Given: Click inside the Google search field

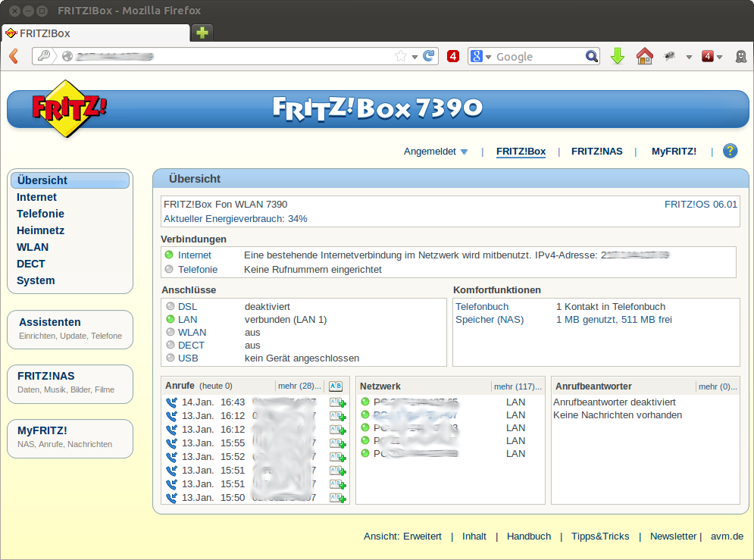Looking at the screenshot, I should 538,57.
